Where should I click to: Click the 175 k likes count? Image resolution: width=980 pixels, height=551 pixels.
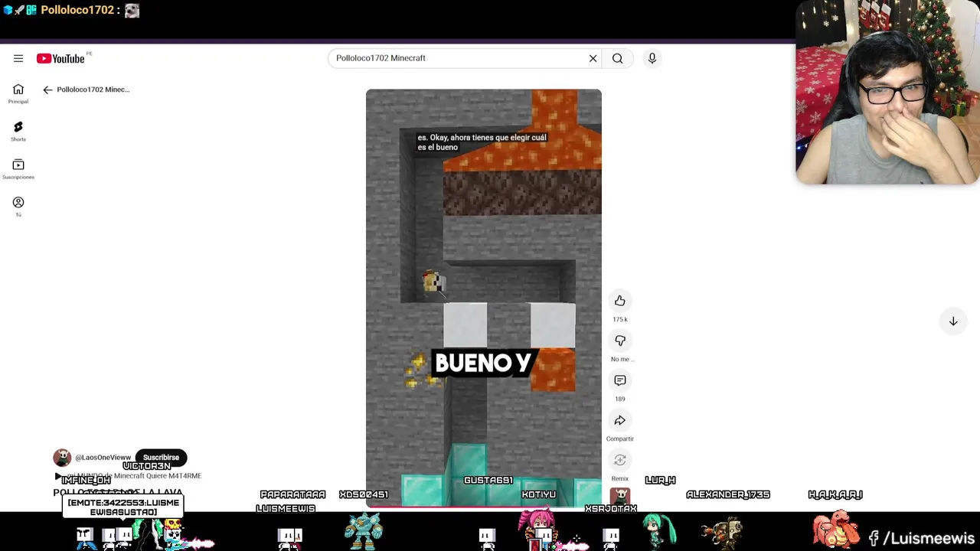coord(620,319)
